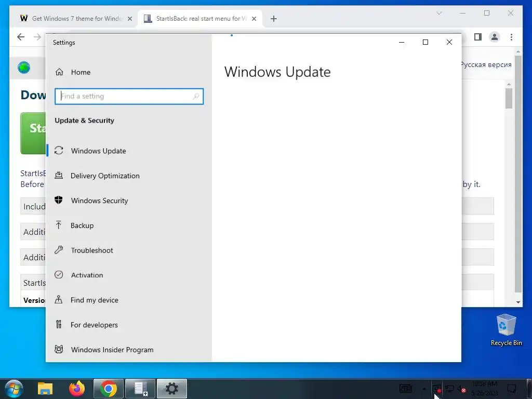
Task: Switch to Chrome in the taskbar
Action: tap(108, 389)
